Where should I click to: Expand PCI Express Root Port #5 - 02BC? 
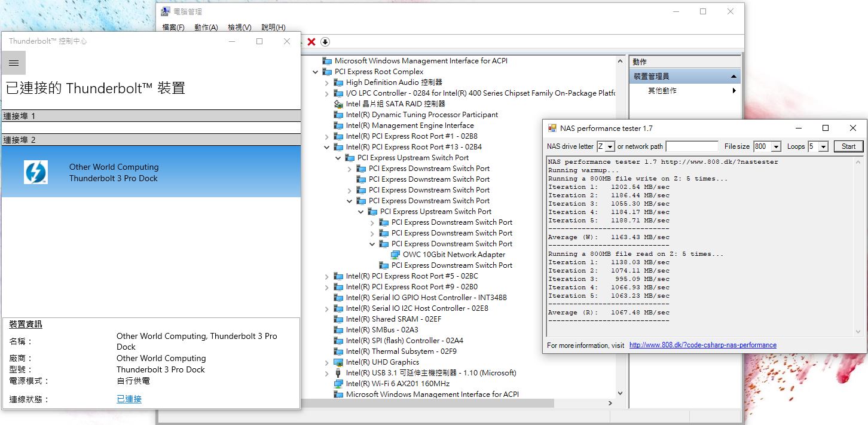[326, 276]
